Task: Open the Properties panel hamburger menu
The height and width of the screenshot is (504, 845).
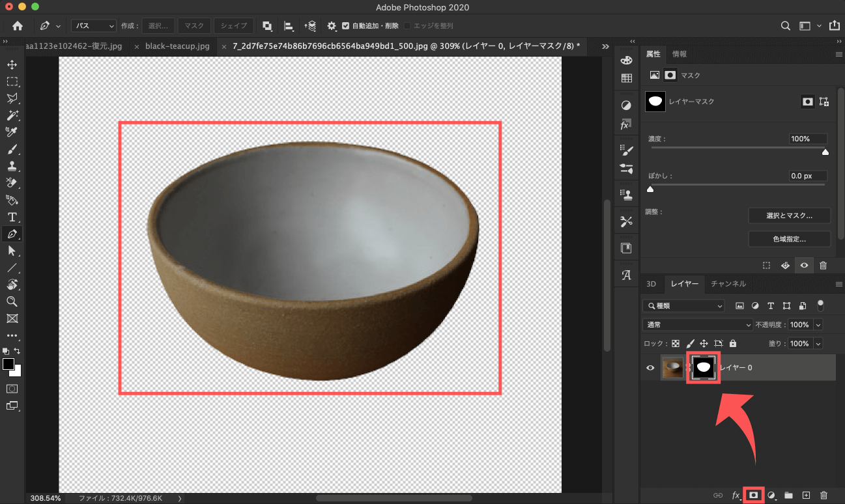Action: [x=839, y=54]
